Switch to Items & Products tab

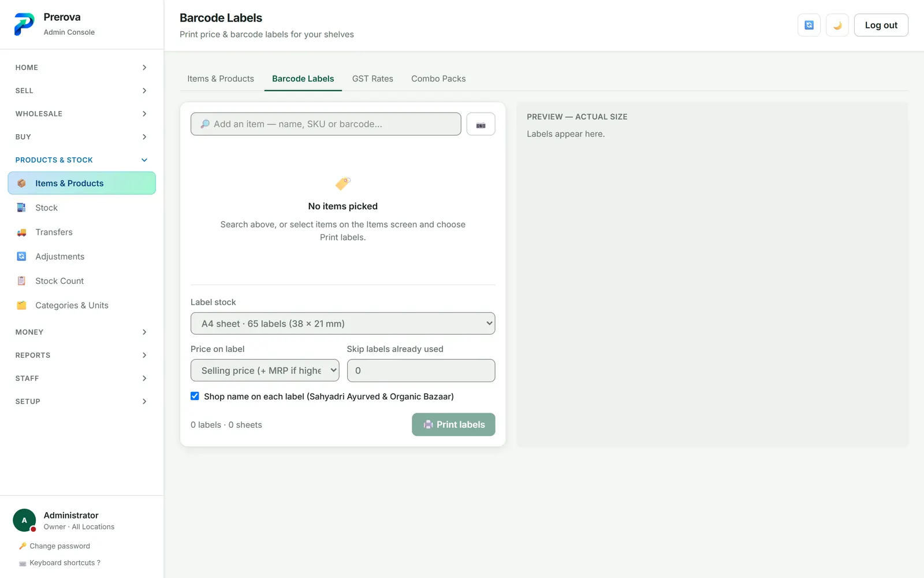221,79
